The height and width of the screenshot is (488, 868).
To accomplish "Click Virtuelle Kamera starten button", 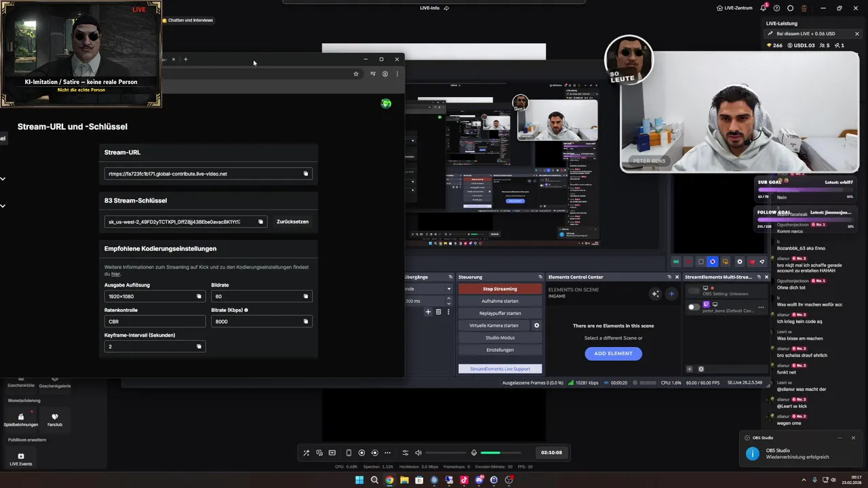I will (x=494, y=325).
